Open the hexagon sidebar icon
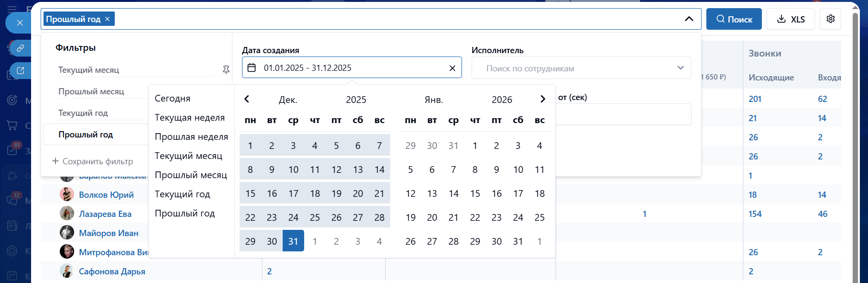Viewport: 868px width, 283px height. [x=12, y=251]
